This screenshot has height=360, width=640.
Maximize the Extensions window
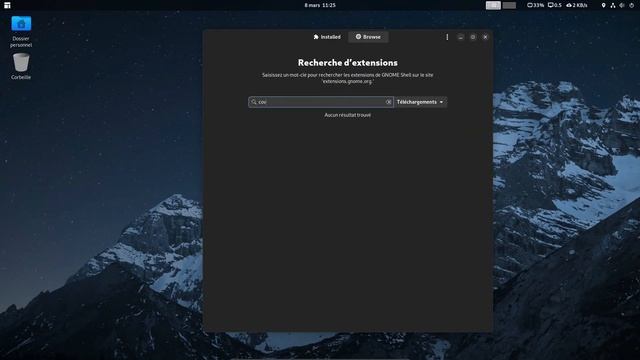(x=473, y=37)
